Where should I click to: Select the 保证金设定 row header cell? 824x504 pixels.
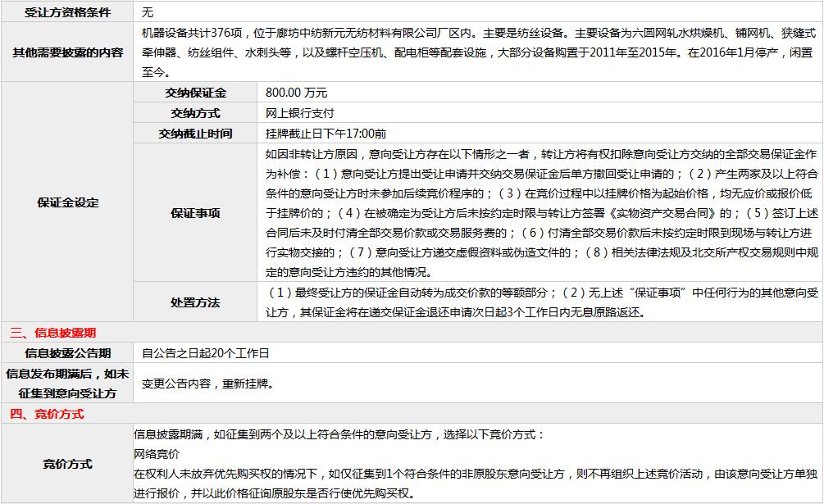tap(67, 202)
